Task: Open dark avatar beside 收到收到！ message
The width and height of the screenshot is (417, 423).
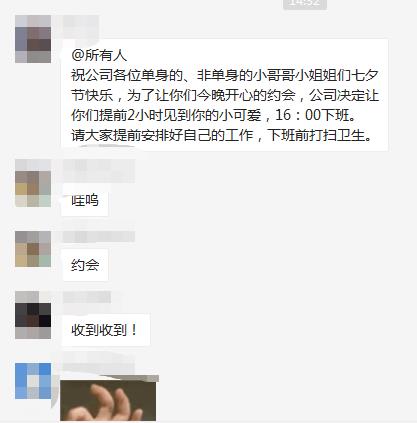Action: pos(33,315)
